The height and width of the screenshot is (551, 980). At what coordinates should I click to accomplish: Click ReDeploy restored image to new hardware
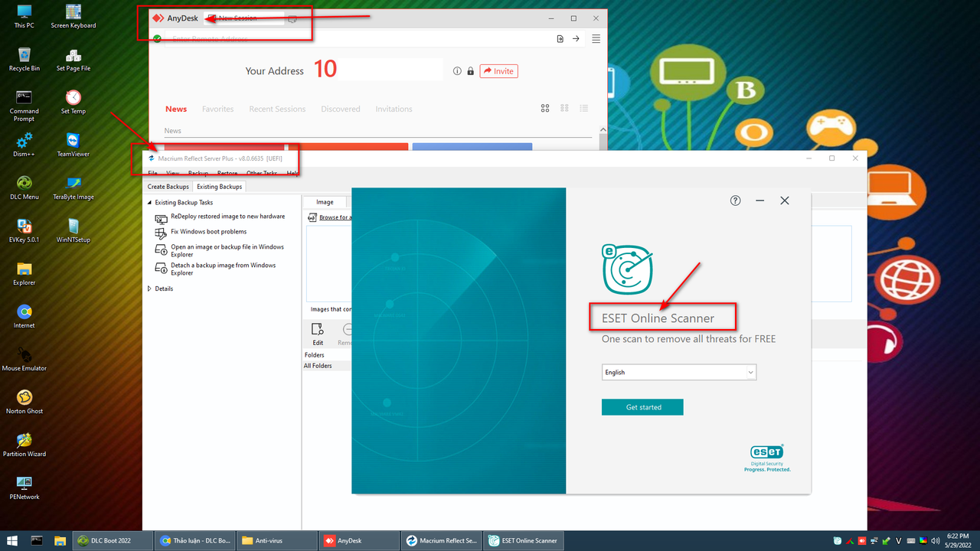(x=227, y=217)
